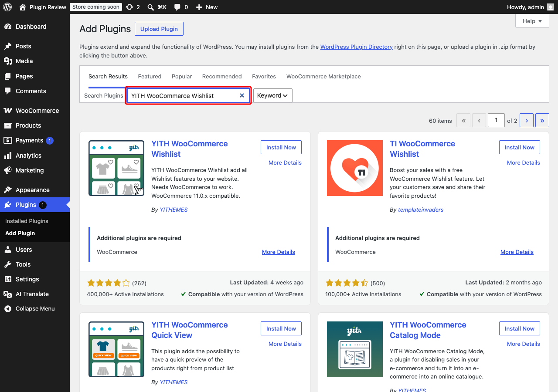This screenshot has height=392, width=558.
Task: Click YITH Catalog Mode plugin thumbnail
Action: coord(355,349)
